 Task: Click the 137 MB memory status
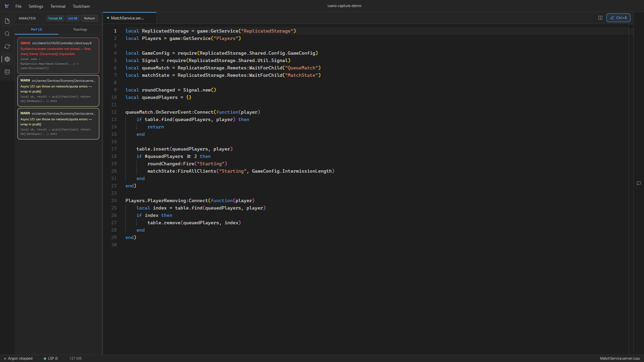point(75,358)
